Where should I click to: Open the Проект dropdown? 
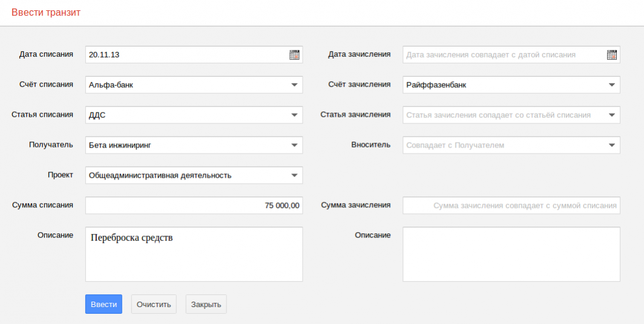pyautogui.click(x=294, y=175)
